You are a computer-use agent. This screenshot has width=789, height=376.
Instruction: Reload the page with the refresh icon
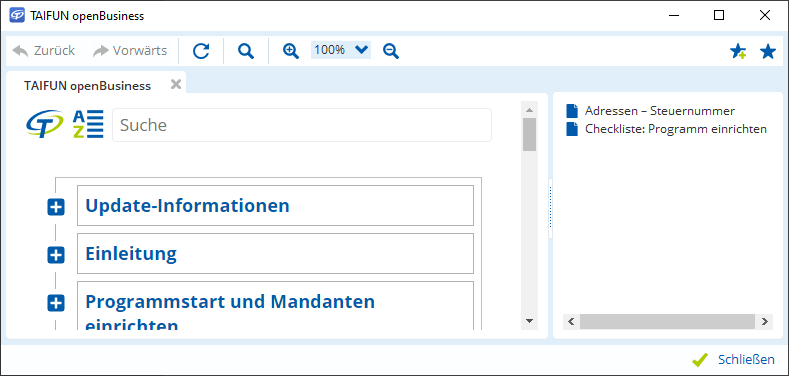point(201,51)
